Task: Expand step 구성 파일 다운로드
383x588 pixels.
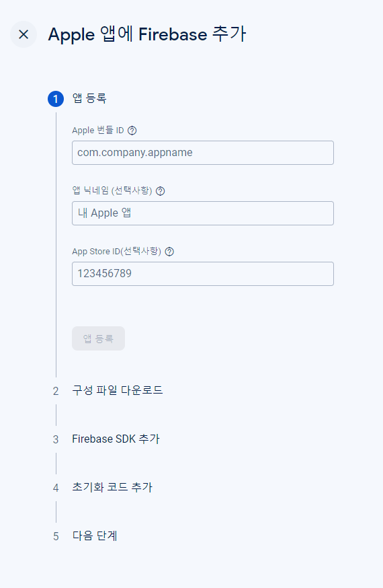Action: tap(118, 390)
